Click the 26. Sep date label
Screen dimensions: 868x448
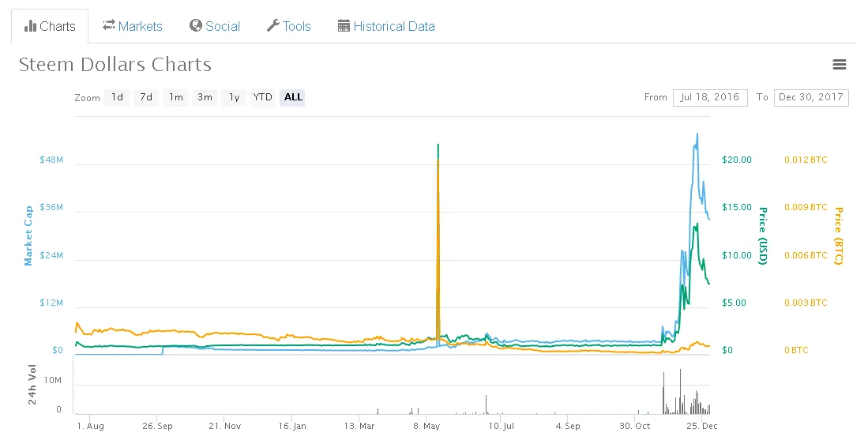pyautogui.click(x=157, y=426)
